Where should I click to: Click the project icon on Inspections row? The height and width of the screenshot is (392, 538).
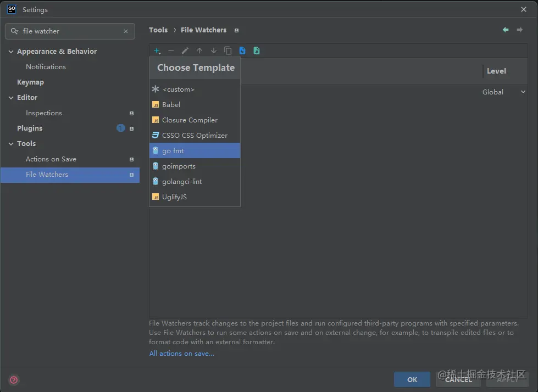point(131,113)
